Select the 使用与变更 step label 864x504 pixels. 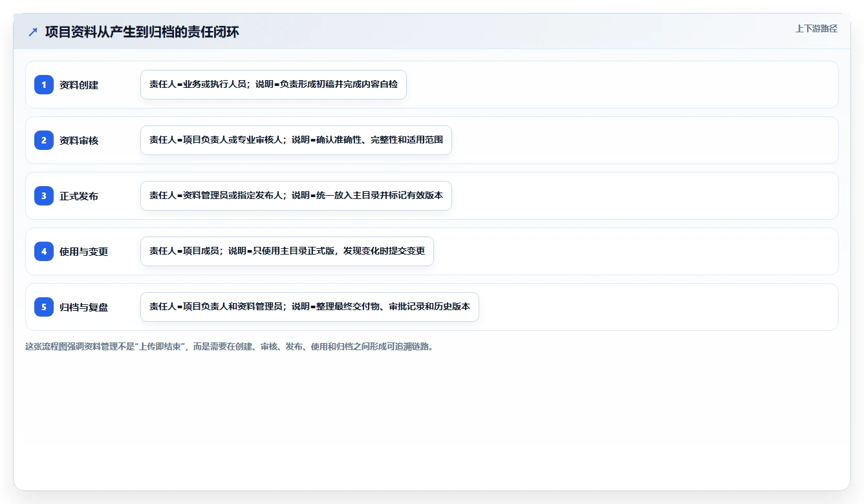point(84,251)
